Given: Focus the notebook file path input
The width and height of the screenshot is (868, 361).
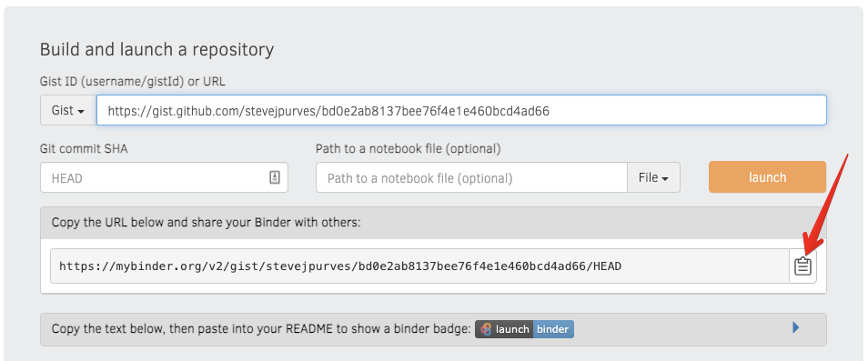Looking at the screenshot, I should (471, 177).
